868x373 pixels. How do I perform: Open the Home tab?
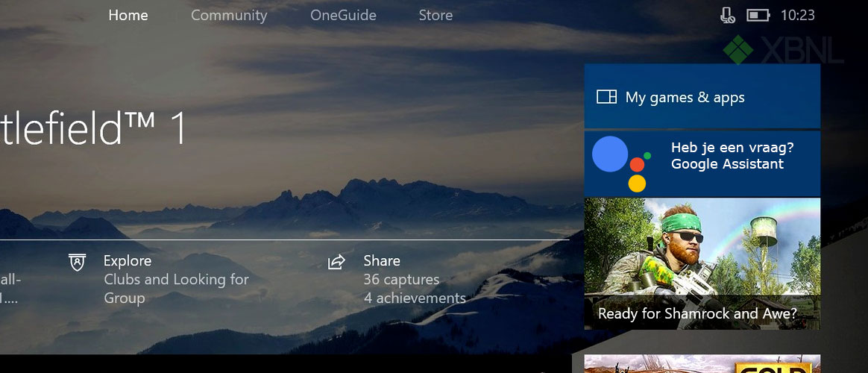pyautogui.click(x=128, y=16)
